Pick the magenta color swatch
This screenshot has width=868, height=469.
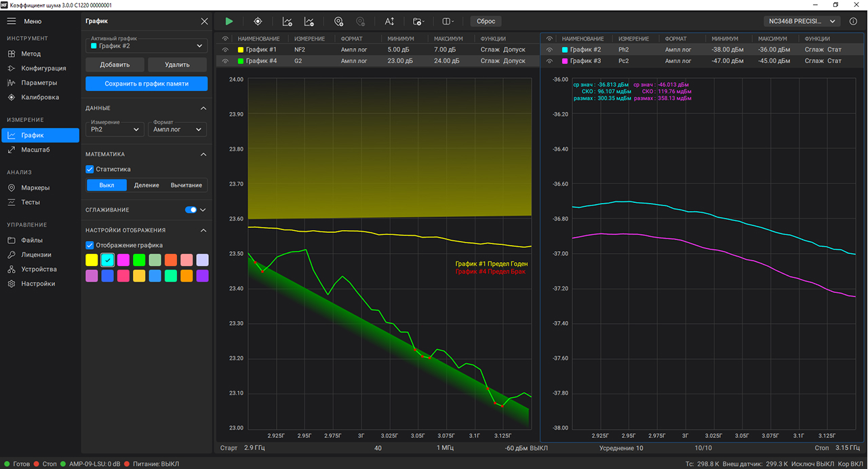[x=123, y=260]
